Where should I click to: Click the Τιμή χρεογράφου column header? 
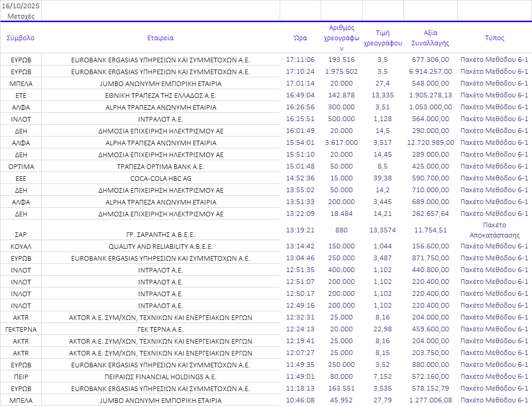point(383,38)
